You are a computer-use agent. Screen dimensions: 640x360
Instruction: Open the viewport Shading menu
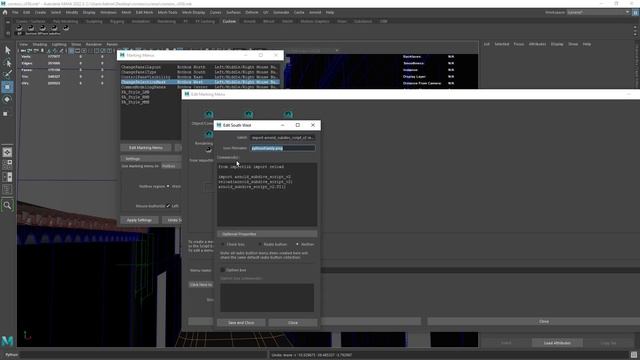(40, 44)
